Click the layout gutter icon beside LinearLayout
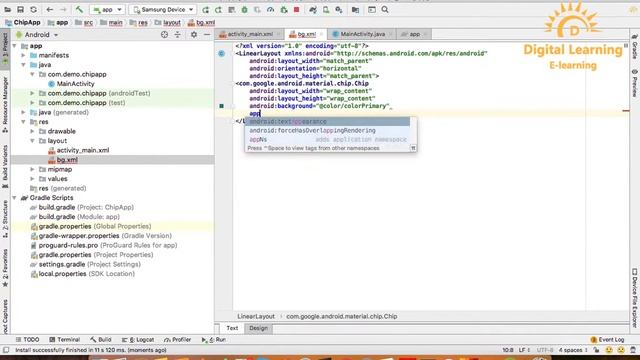Viewport: 640px width, 360px height. [222, 53]
